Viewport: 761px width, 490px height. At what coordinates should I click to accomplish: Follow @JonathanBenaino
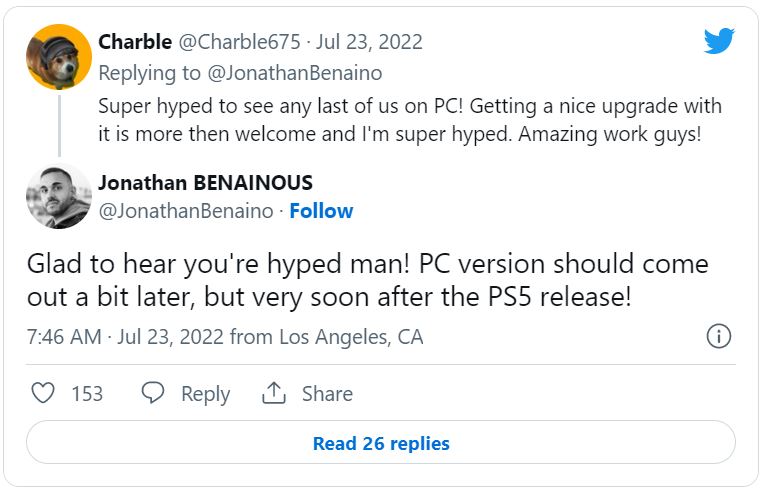pyautogui.click(x=321, y=211)
